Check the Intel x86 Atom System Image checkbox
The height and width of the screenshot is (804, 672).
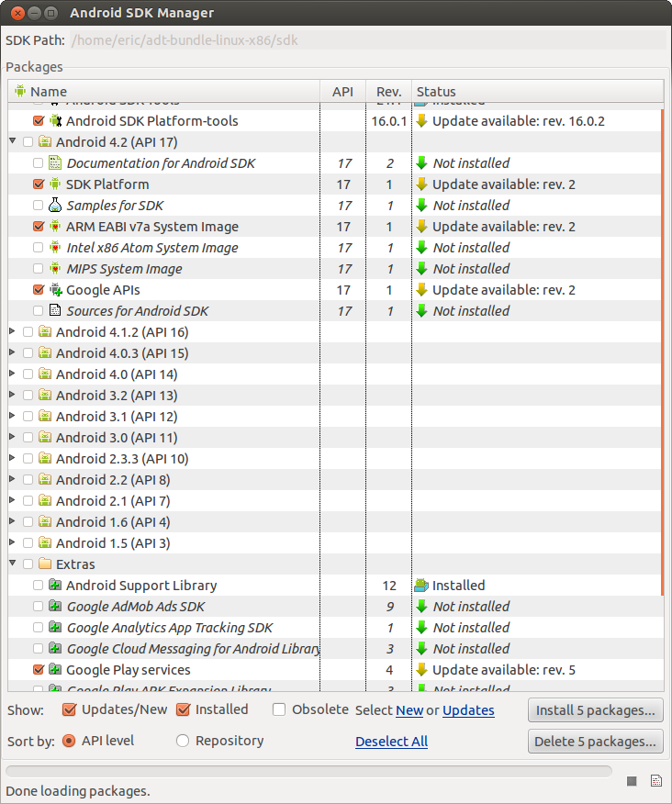[x=38, y=248]
